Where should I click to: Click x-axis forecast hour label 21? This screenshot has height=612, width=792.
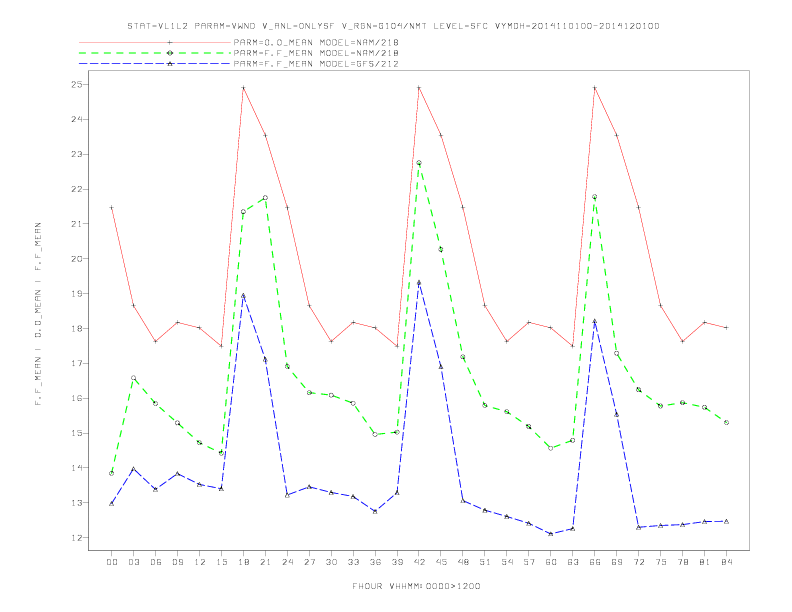265,562
